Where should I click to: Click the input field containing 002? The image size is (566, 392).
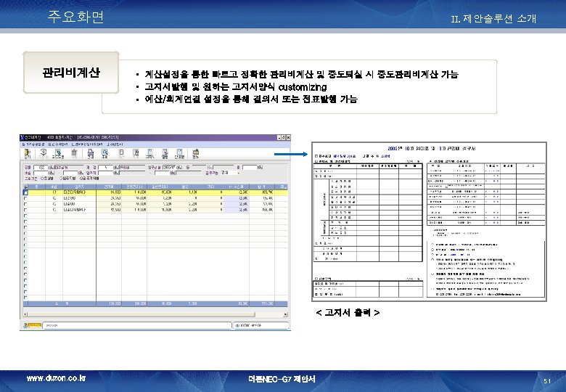41,168
